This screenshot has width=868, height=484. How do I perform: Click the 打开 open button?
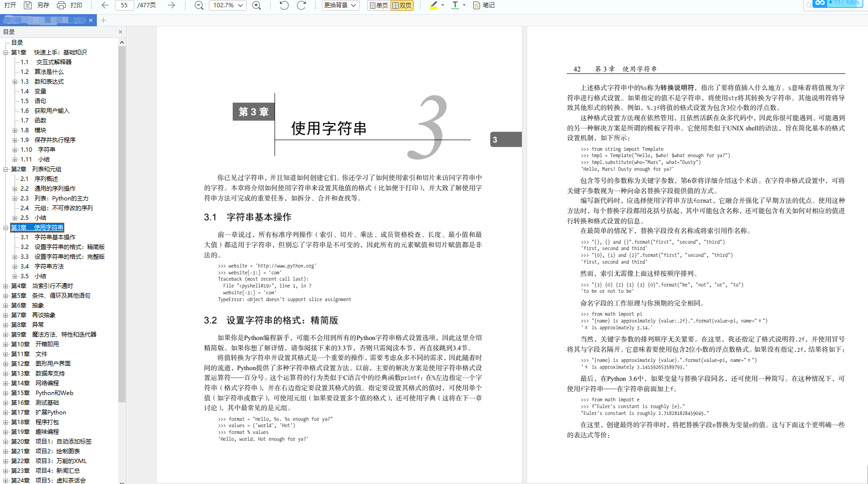10,5
